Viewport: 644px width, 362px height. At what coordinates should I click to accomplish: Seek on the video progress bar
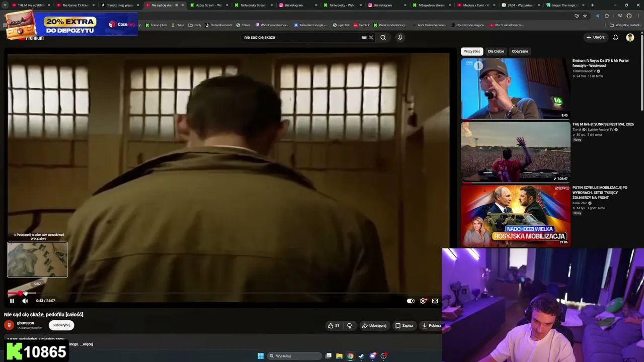(x=227, y=293)
